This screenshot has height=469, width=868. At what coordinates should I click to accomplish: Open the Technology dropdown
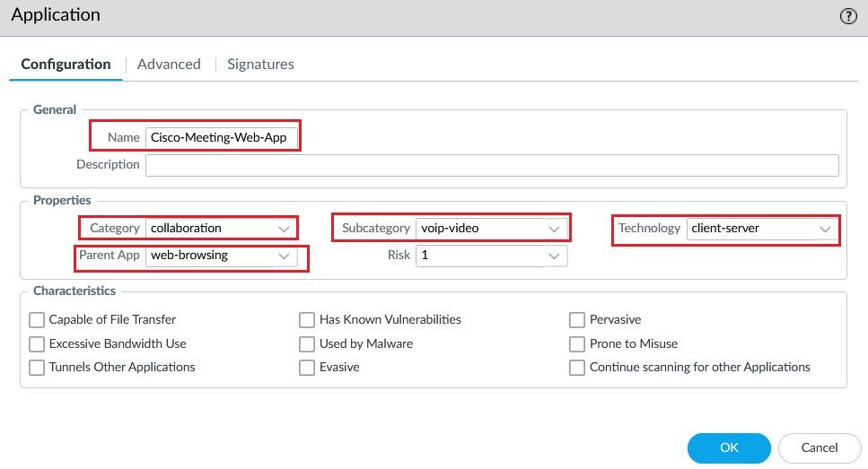[x=762, y=229]
